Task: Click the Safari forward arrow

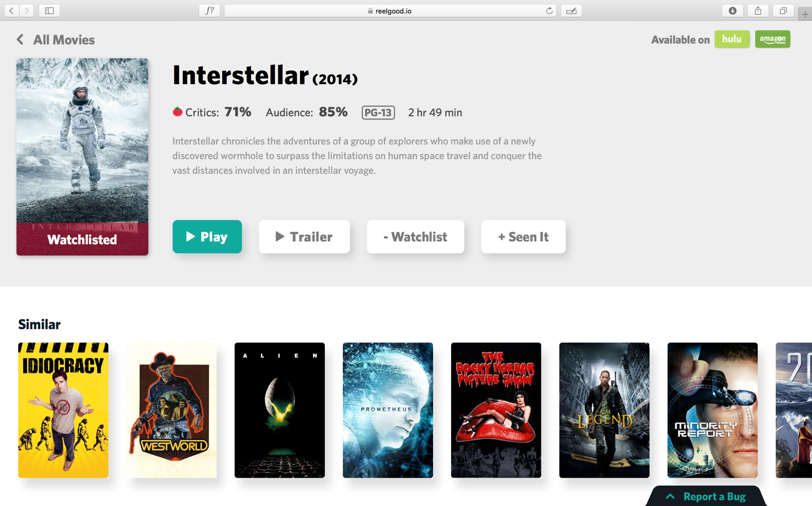Action: coord(27,11)
